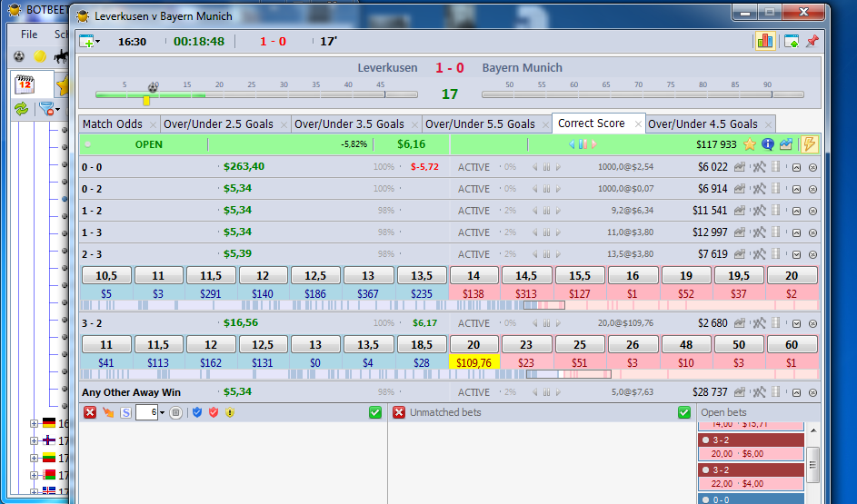This screenshot has height=504, width=857.
Task: Click the 60 odds button in row 3 - 2
Action: coord(792,344)
